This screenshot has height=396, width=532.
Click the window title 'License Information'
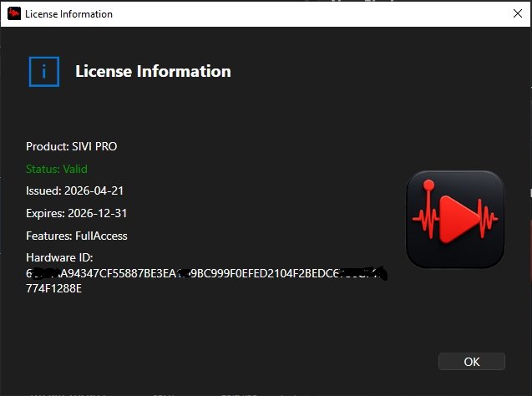coord(68,14)
